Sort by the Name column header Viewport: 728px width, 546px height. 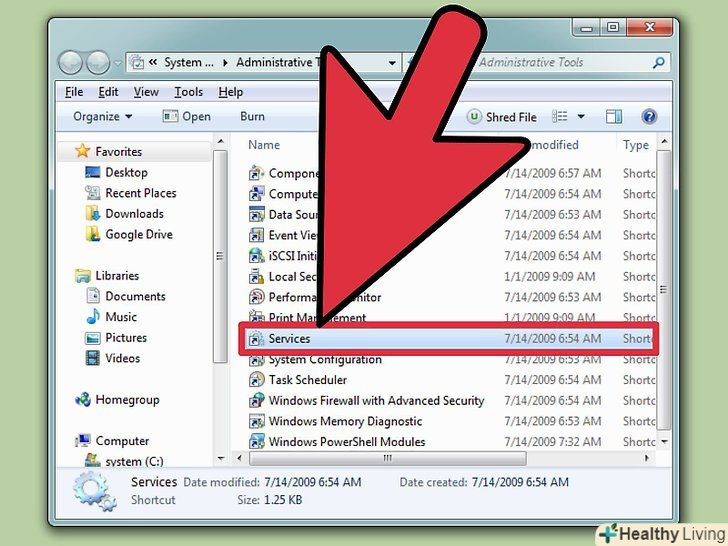[x=264, y=145]
